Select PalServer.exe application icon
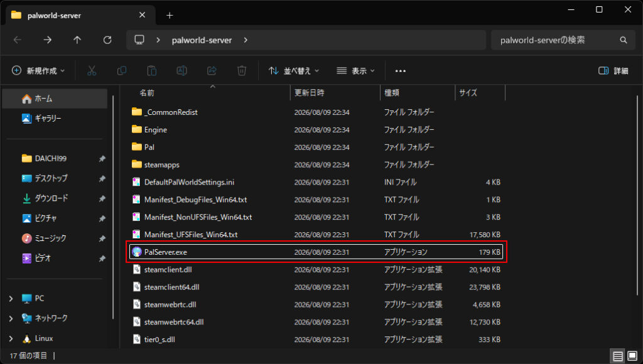 (137, 252)
